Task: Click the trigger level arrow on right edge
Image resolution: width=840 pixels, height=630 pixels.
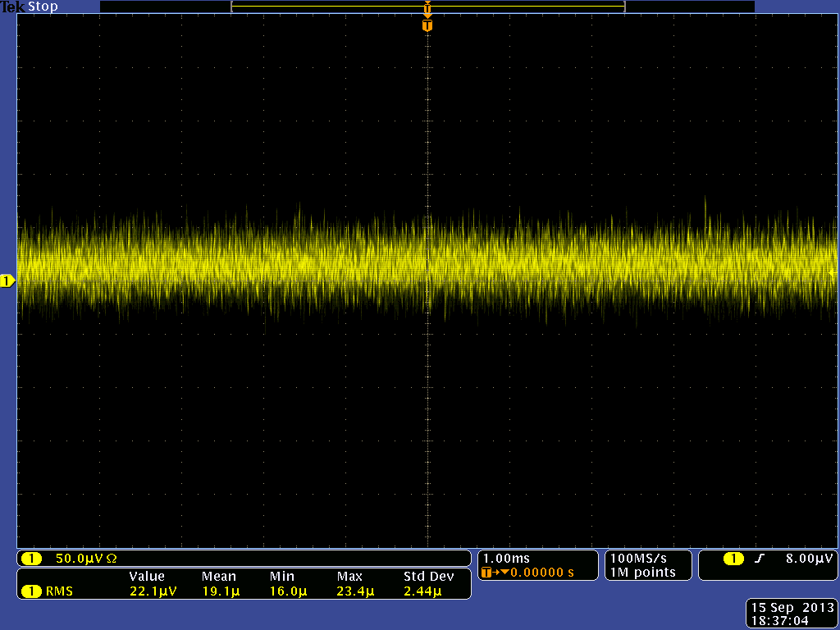Action: click(832, 272)
